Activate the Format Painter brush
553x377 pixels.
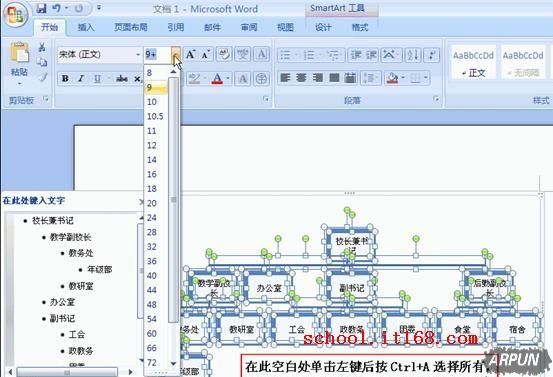click(x=43, y=77)
